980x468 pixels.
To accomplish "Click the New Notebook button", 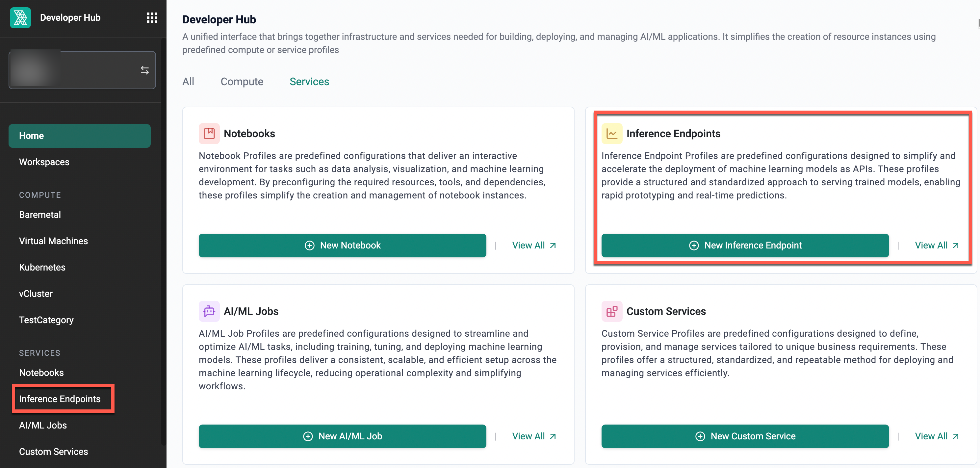I will click(x=342, y=246).
